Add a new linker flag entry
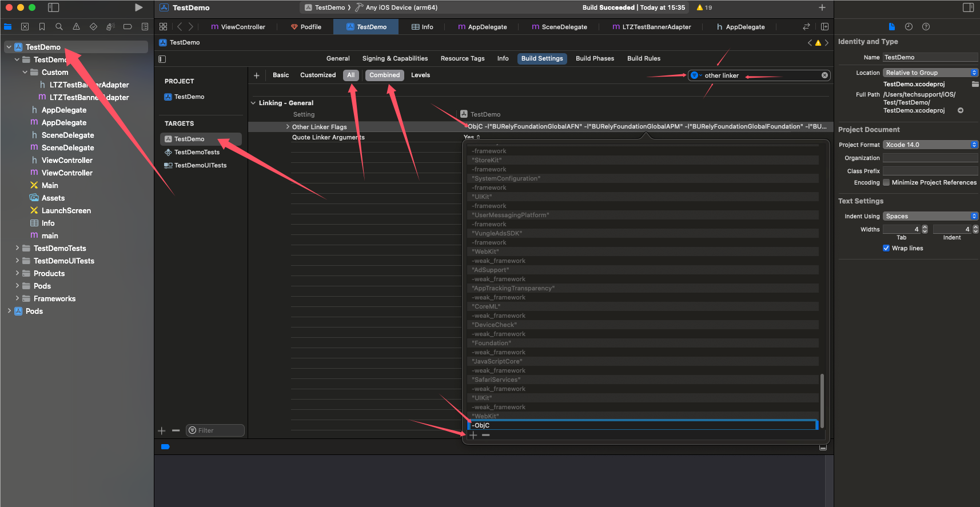The width and height of the screenshot is (980, 507). pos(473,435)
